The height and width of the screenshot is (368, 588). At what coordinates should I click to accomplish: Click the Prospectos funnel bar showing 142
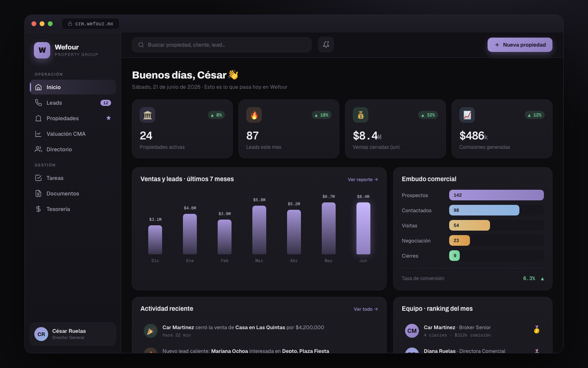(497, 195)
